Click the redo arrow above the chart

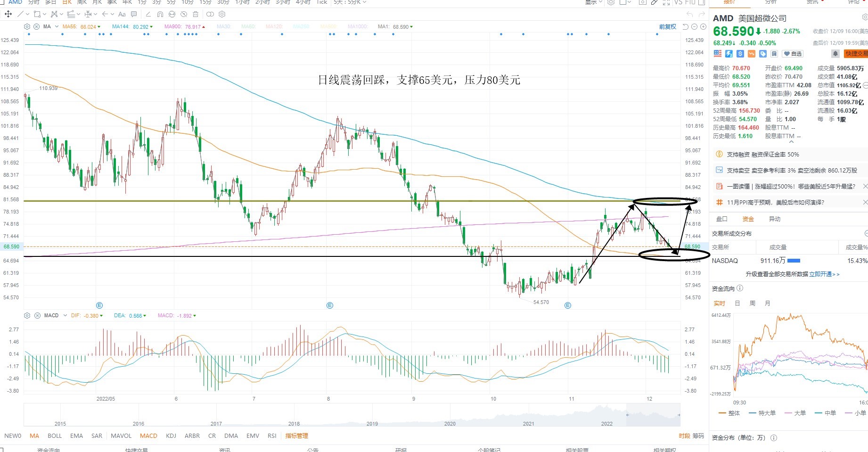click(x=702, y=15)
